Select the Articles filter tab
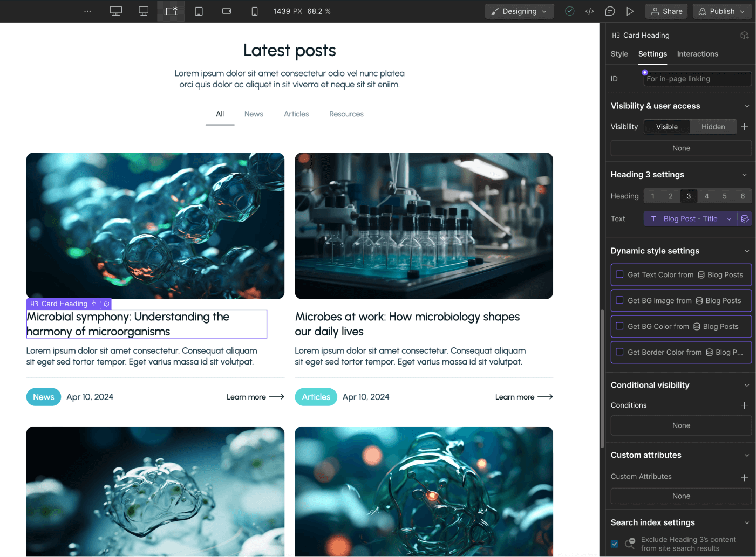Screen dimensions: 756x557 pyautogui.click(x=296, y=114)
